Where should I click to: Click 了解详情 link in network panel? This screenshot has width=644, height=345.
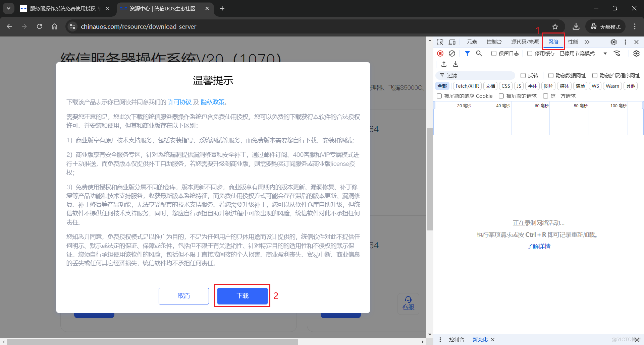[539, 247]
